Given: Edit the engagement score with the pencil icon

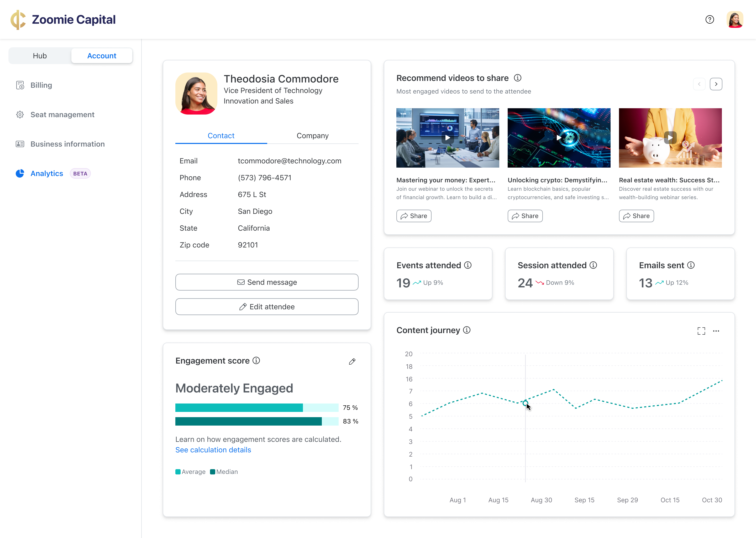Looking at the screenshot, I should point(352,361).
